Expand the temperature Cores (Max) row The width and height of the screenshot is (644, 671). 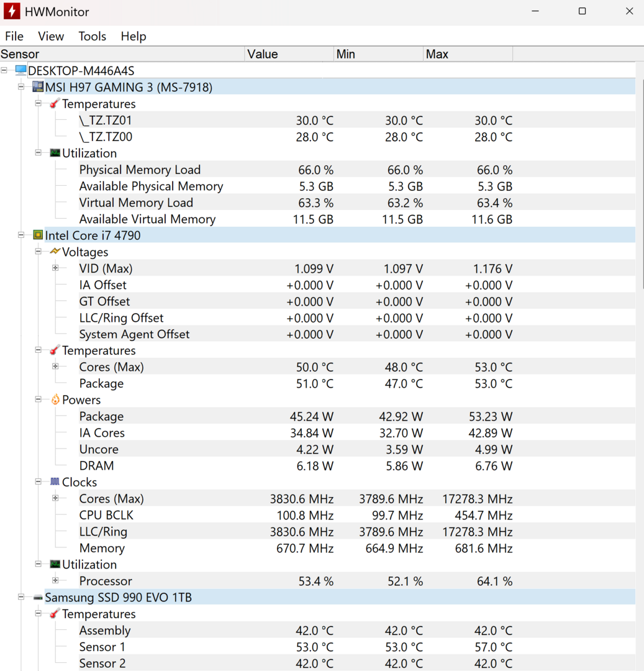pyautogui.click(x=56, y=367)
